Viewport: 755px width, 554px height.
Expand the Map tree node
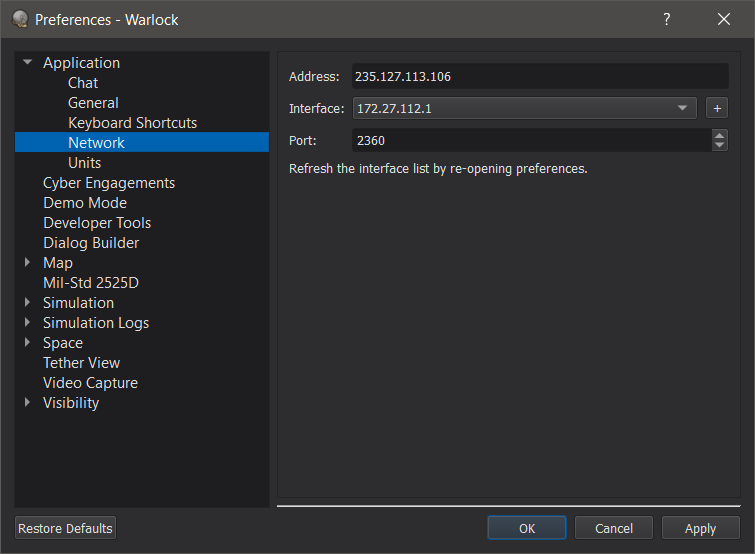tap(27, 262)
